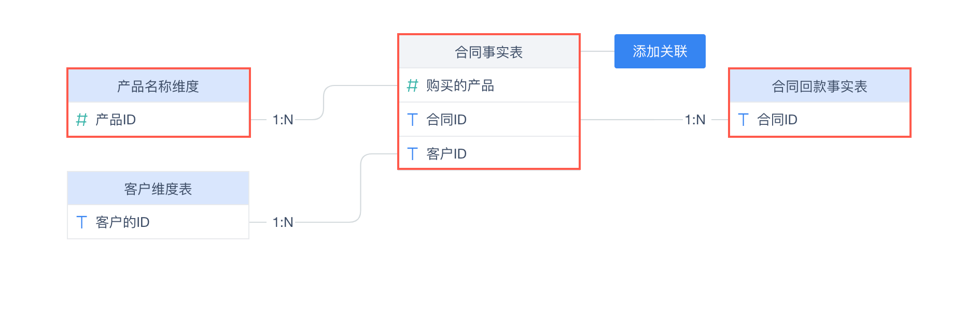Click the text type icon beside 客户ID
Screen dimensions: 980x316
[412, 154]
